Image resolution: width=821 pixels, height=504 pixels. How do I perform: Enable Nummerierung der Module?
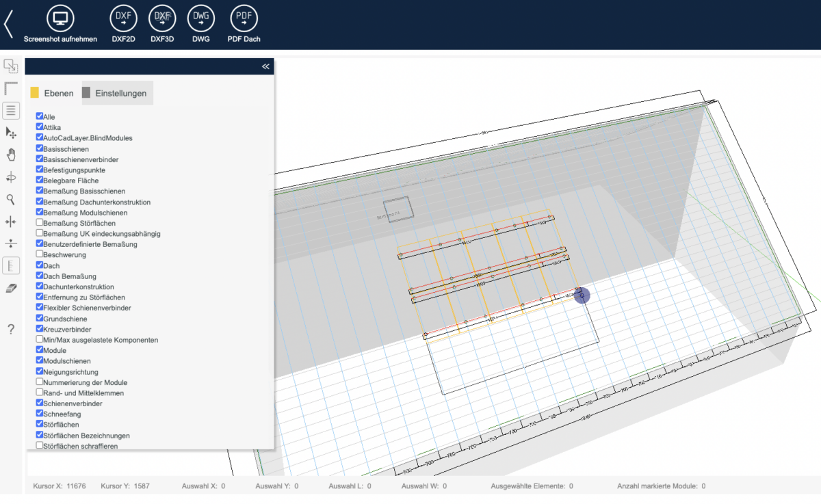pyautogui.click(x=40, y=382)
